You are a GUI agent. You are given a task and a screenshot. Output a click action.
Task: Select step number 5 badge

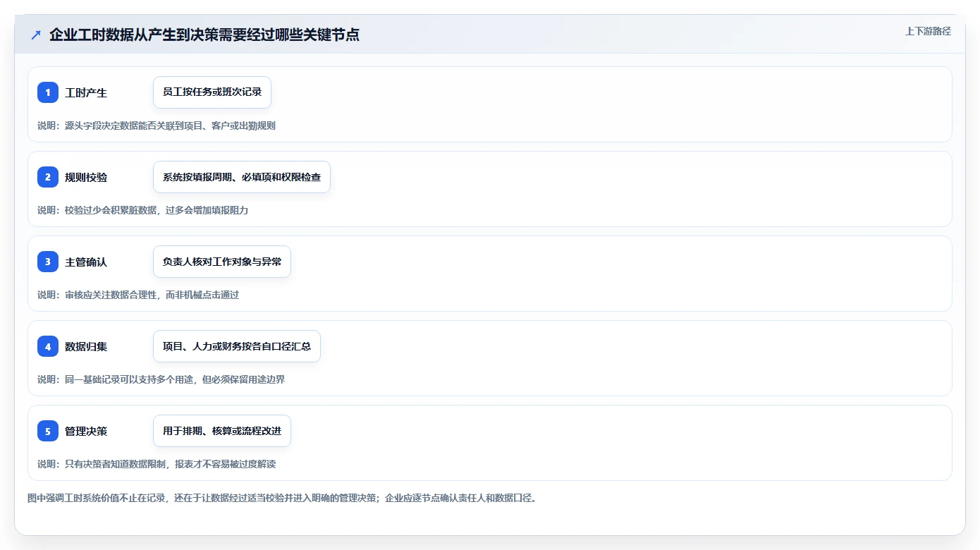[x=48, y=431]
